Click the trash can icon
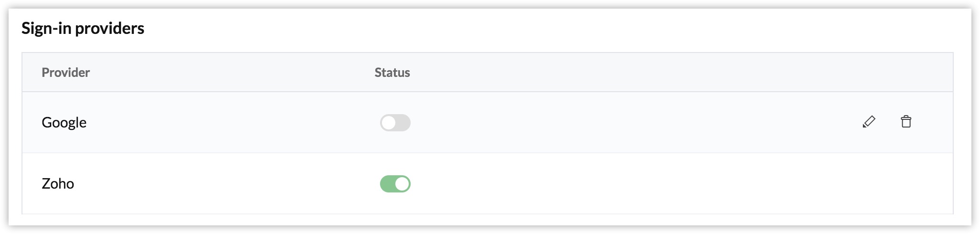Image resolution: width=980 pixels, height=234 pixels. 905,122
